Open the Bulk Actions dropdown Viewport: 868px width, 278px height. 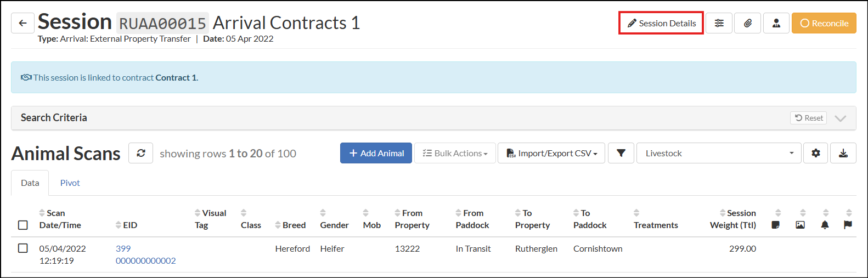point(455,153)
